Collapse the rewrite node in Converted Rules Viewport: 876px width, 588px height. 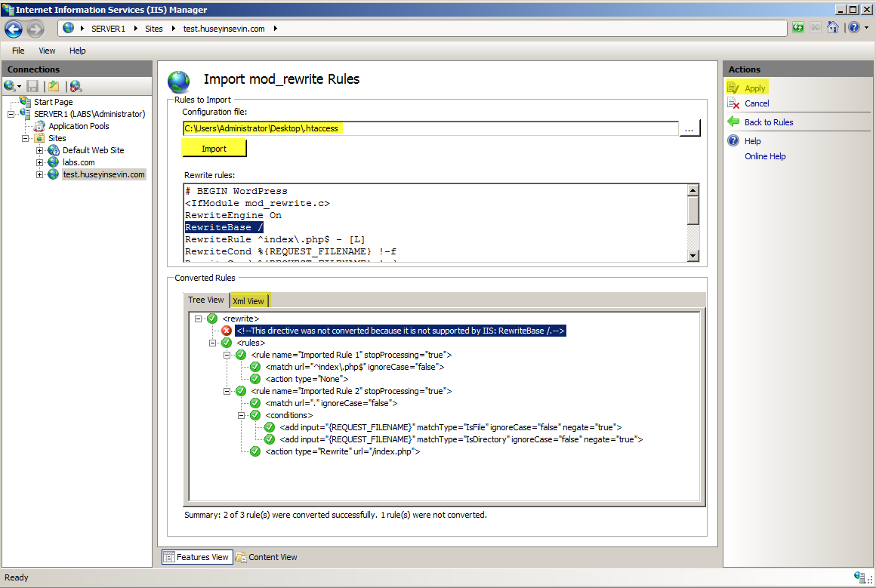pyautogui.click(x=198, y=319)
